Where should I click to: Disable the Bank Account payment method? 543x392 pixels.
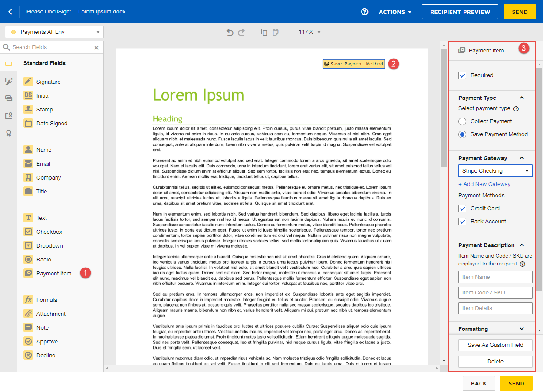pos(462,222)
